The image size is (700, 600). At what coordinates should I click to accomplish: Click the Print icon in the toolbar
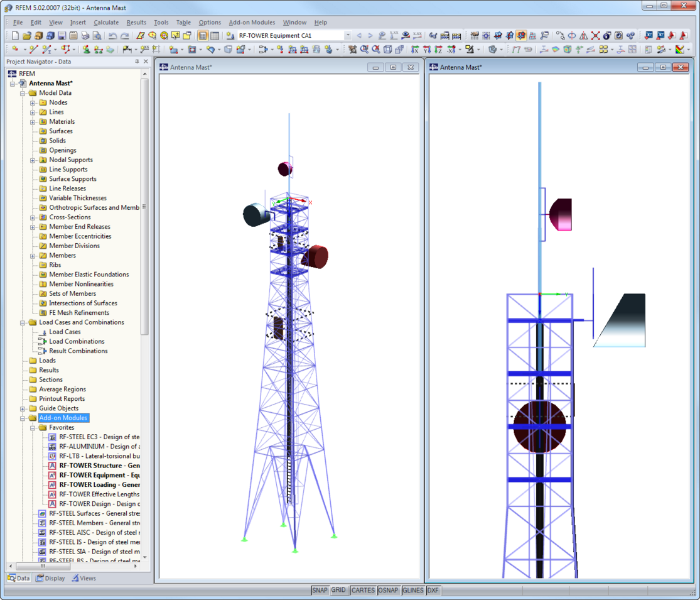tap(85, 36)
